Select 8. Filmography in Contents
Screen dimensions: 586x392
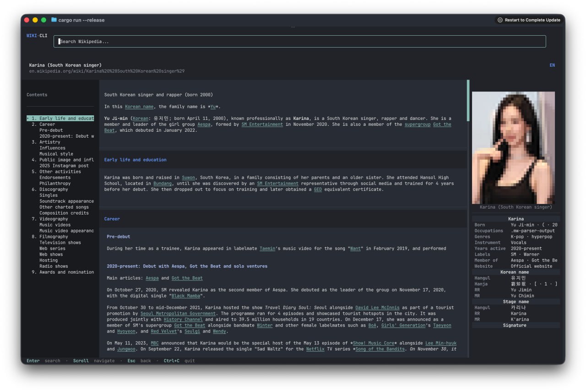(50, 237)
